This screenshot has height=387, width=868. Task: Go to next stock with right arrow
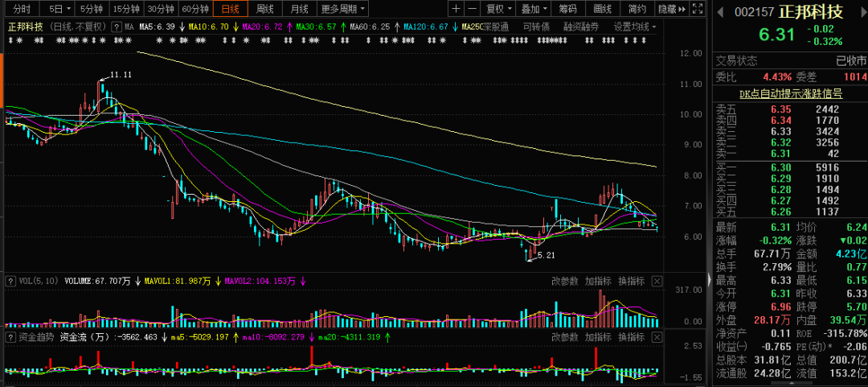[x=860, y=12]
